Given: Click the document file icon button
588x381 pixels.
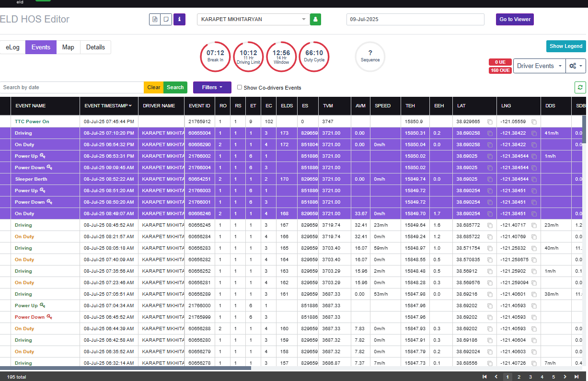Looking at the screenshot, I should coord(155,19).
